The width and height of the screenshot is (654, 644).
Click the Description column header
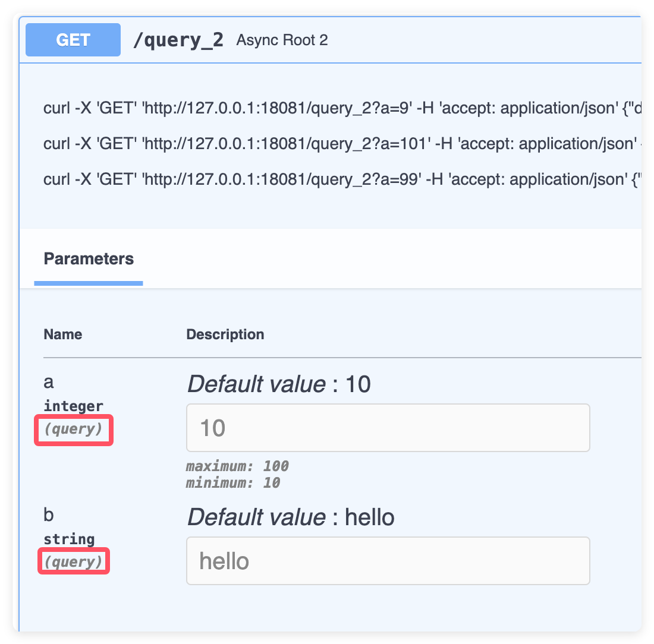point(225,334)
